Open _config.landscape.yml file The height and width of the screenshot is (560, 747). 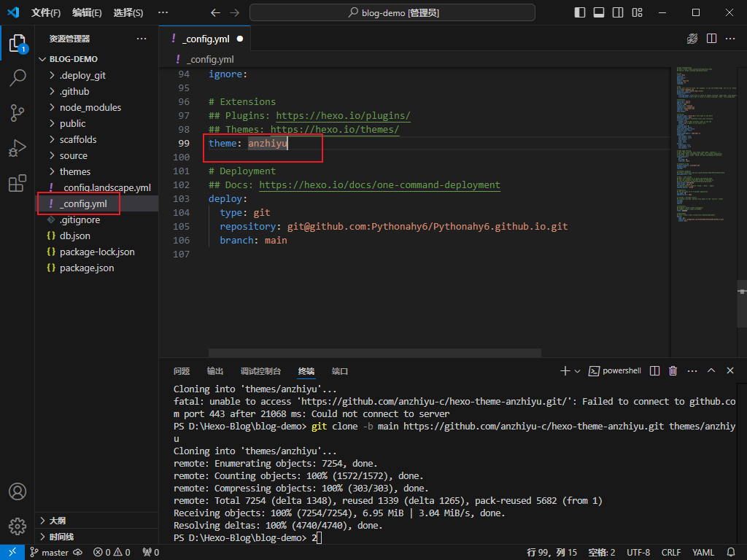[x=97, y=187]
